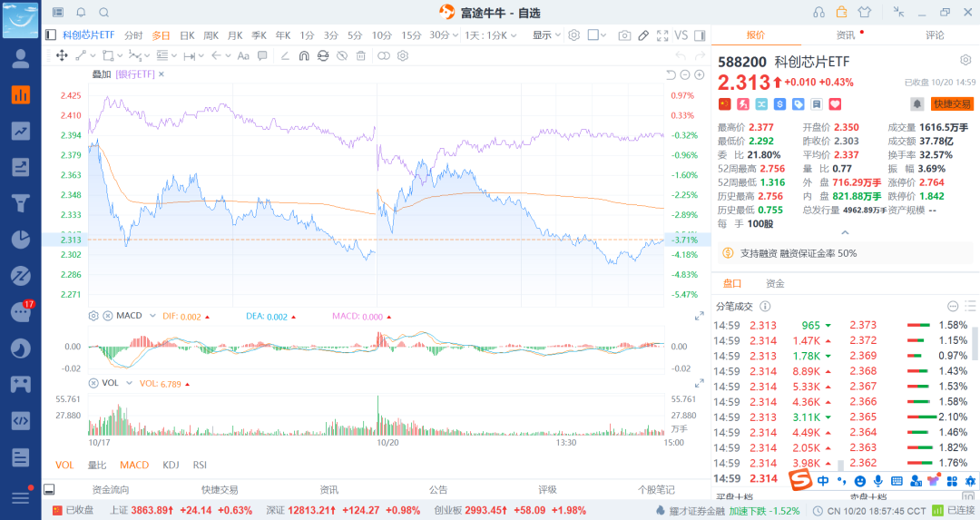Switch to the 资金 tab
This screenshot has width=980, height=520.
[x=775, y=284]
